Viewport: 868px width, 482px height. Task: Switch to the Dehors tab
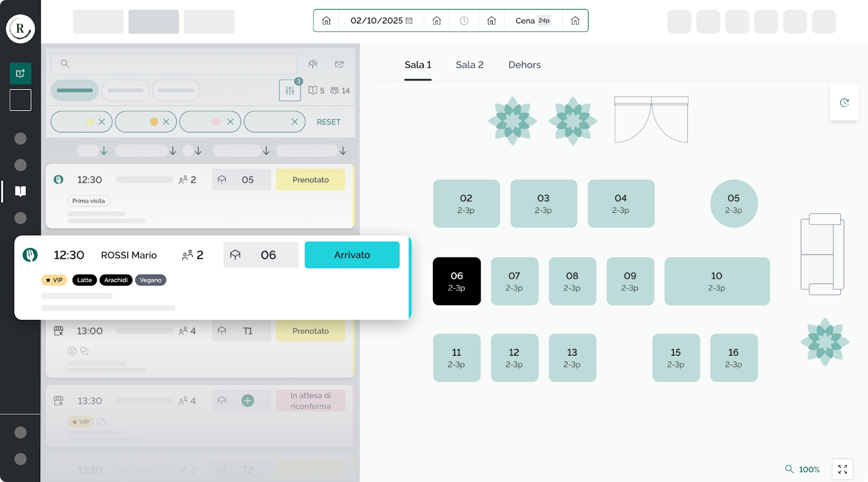coord(524,65)
